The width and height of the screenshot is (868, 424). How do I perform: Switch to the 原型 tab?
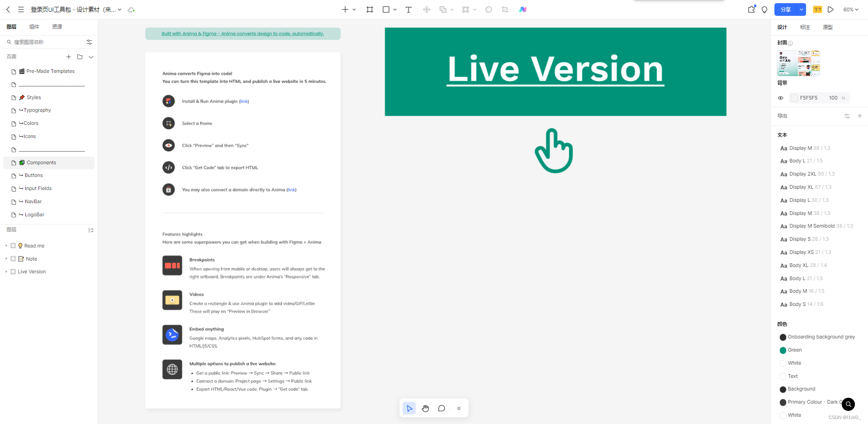828,27
